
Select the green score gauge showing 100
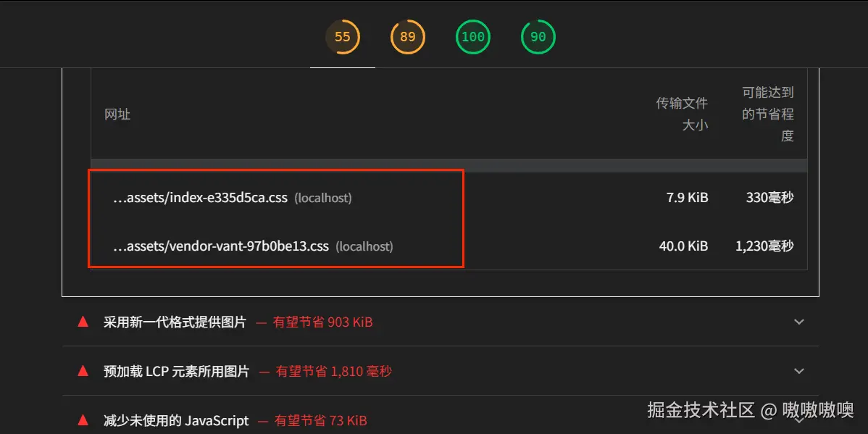pos(472,37)
